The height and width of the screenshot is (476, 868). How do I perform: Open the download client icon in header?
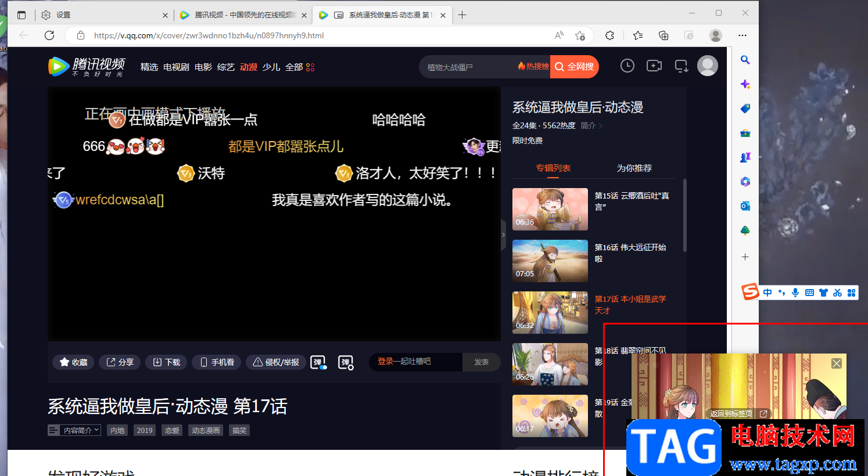682,66
